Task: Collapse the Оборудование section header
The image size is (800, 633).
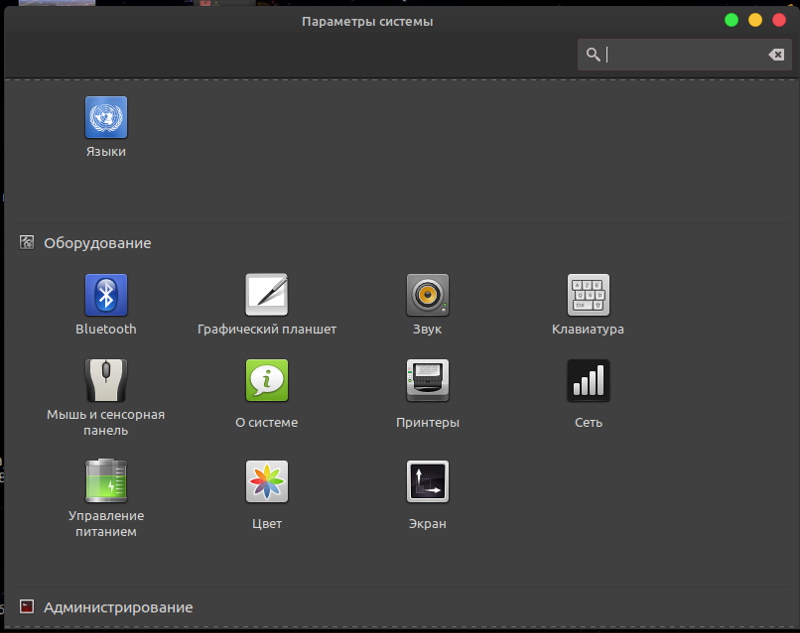Action: pyautogui.click(x=96, y=242)
